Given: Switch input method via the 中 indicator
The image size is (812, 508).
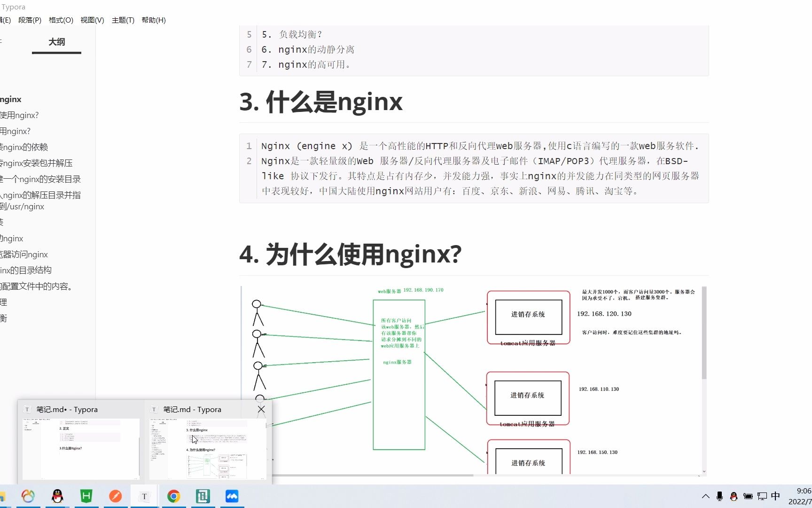Looking at the screenshot, I should (776, 496).
